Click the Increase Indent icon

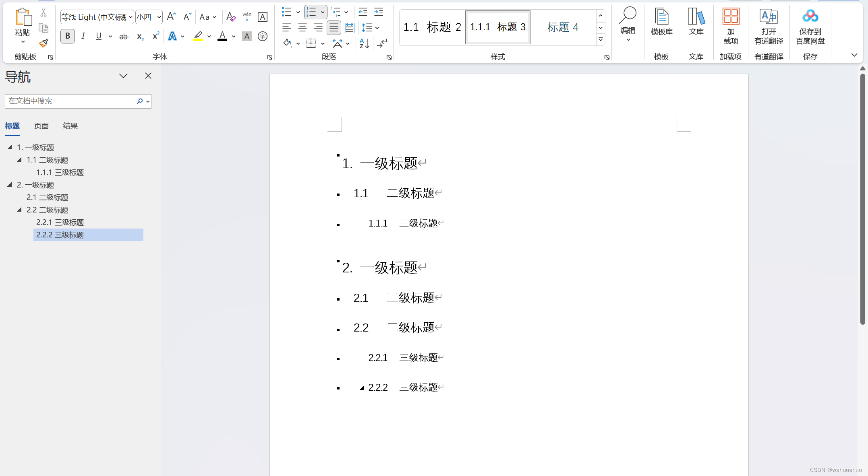[379, 12]
